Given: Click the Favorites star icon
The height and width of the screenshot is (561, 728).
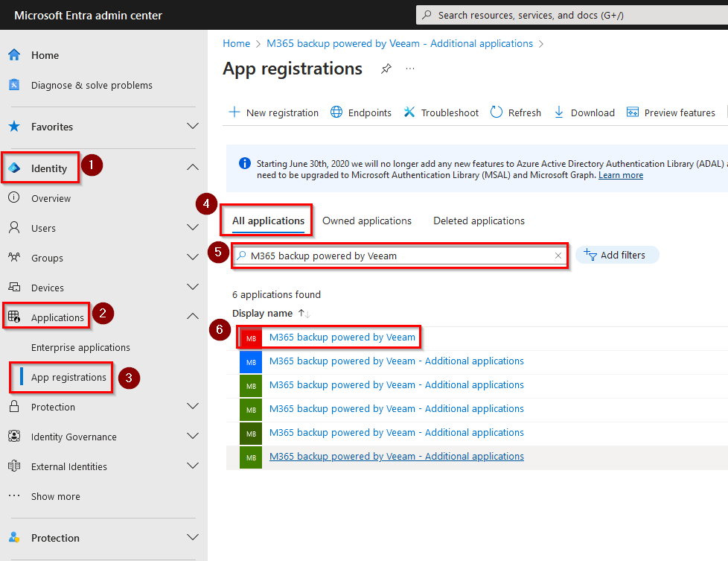Looking at the screenshot, I should (x=14, y=127).
